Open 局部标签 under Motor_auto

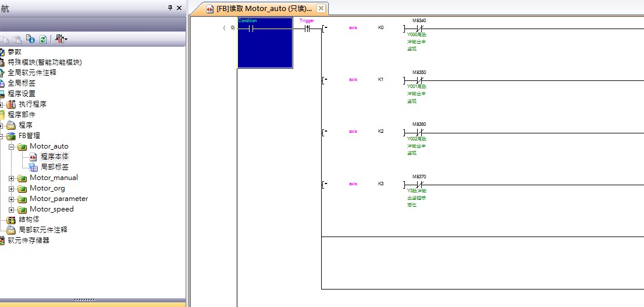click(x=54, y=167)
